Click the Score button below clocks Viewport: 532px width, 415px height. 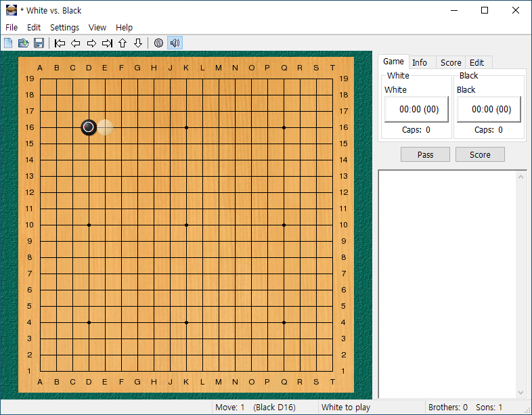tap(480, 155)
